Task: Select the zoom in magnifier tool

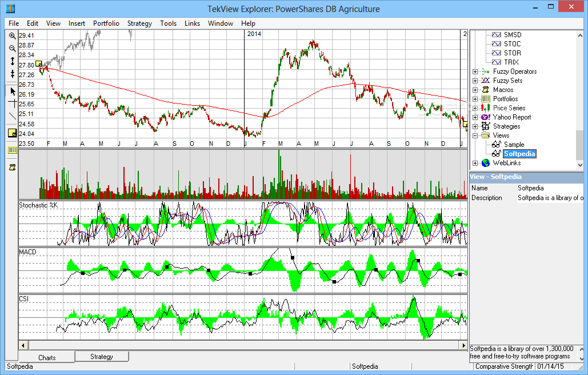Action: click(x=13, y=35)
